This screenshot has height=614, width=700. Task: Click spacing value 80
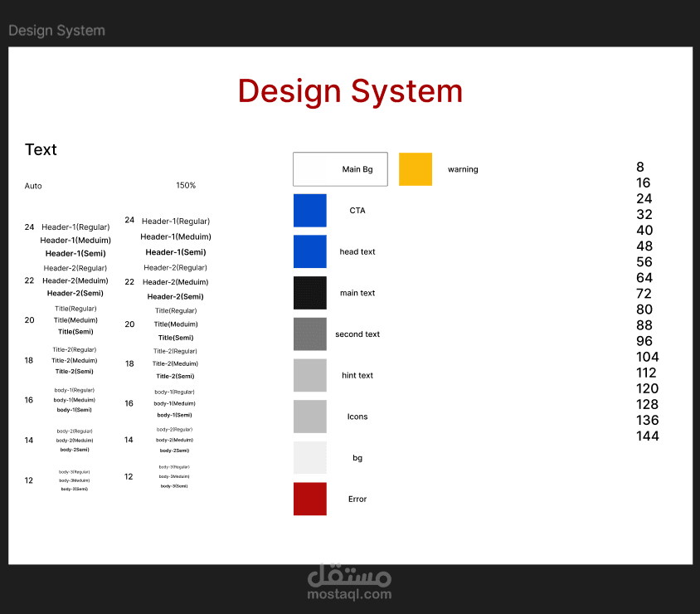tap(644, 309)
